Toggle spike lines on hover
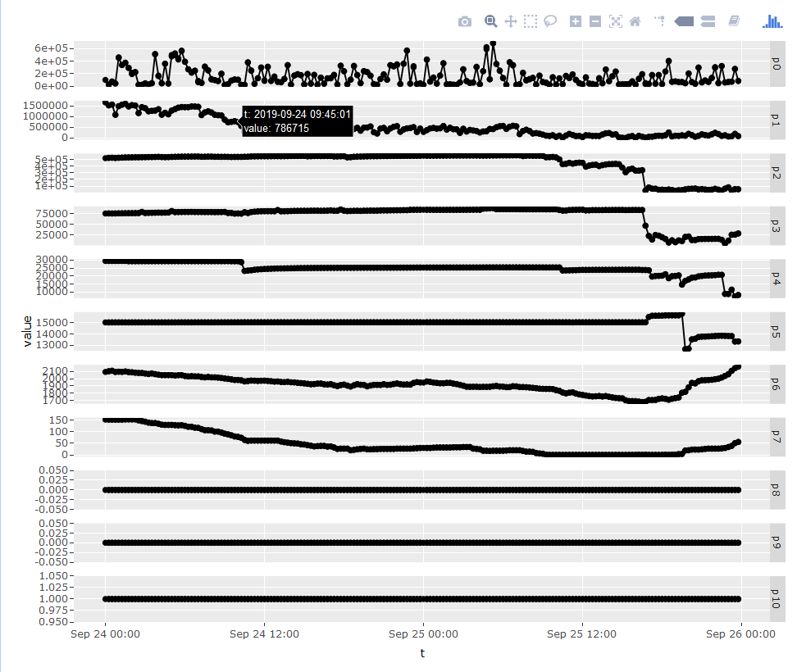The width and height of the screenshot is (797, 672). click(658, 21)
